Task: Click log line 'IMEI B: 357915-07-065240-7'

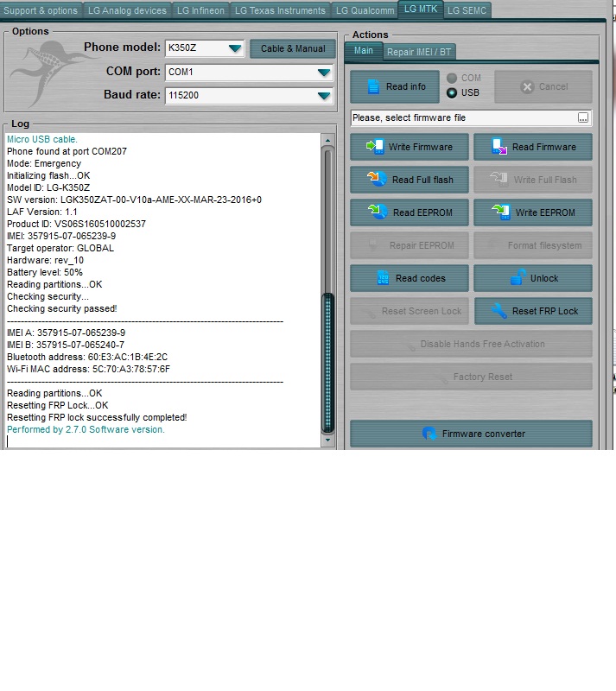Action: coord(66,345)
